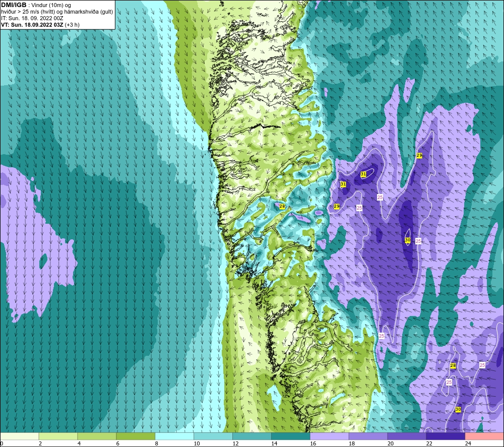Click the dark teal 14–16 m/s legend swatch
Image resolution: width=504 pixels, height=447 pixels.
click(291, 436)
